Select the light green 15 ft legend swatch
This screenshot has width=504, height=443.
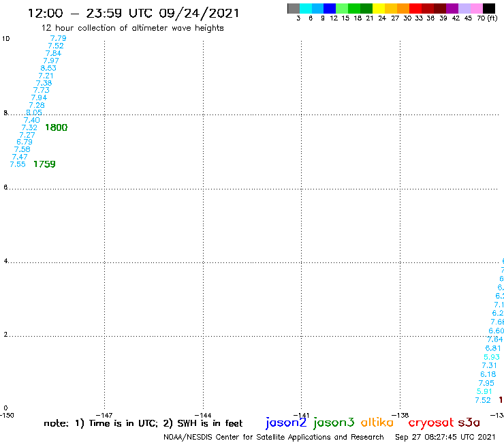click(x=342, y=8)
